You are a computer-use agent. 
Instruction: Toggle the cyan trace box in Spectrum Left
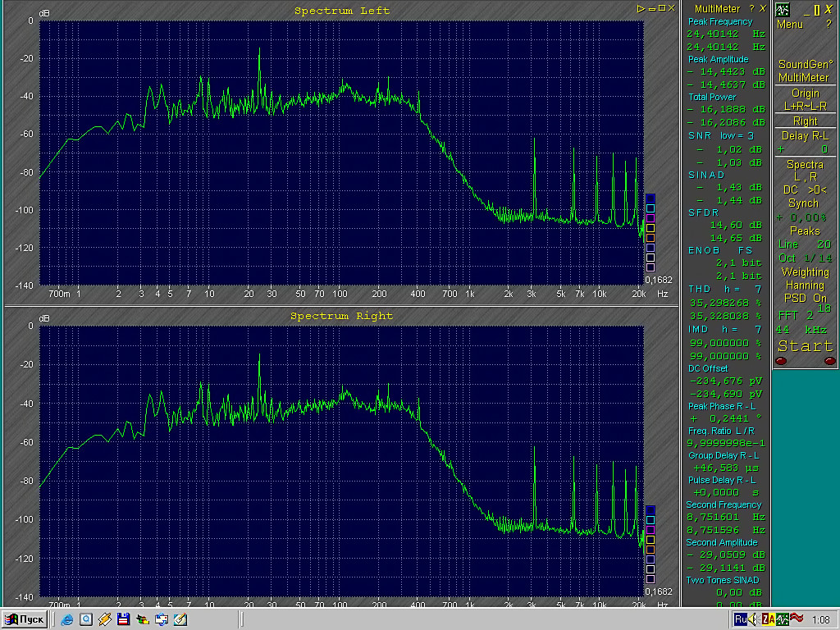(x=651, y=208)
